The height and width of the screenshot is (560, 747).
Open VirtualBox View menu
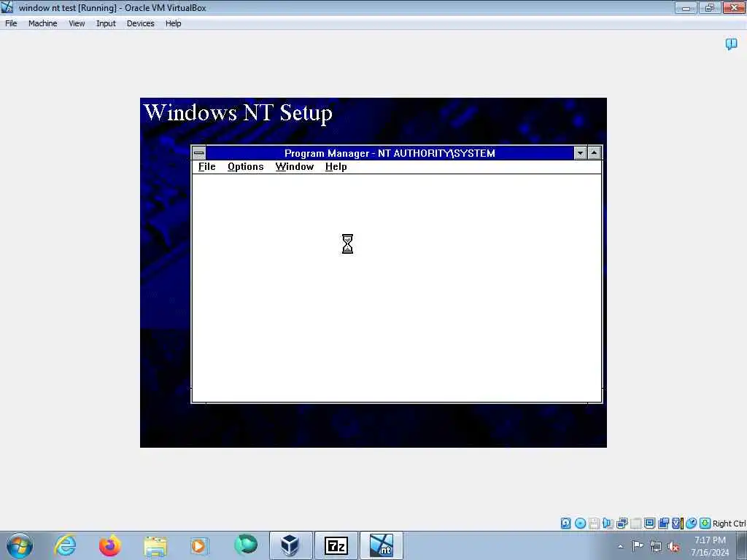pyautogui.click(x=77, y=23)
